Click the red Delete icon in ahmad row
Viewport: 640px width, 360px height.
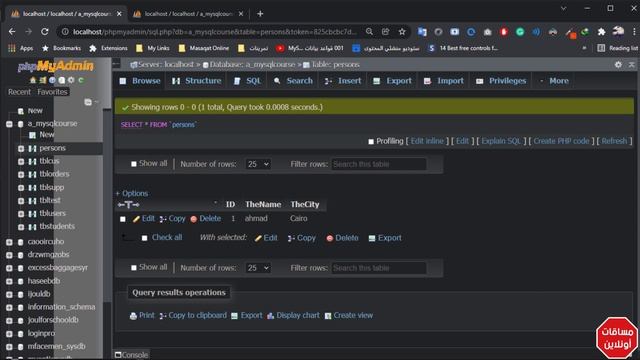[x=194, y=219]
